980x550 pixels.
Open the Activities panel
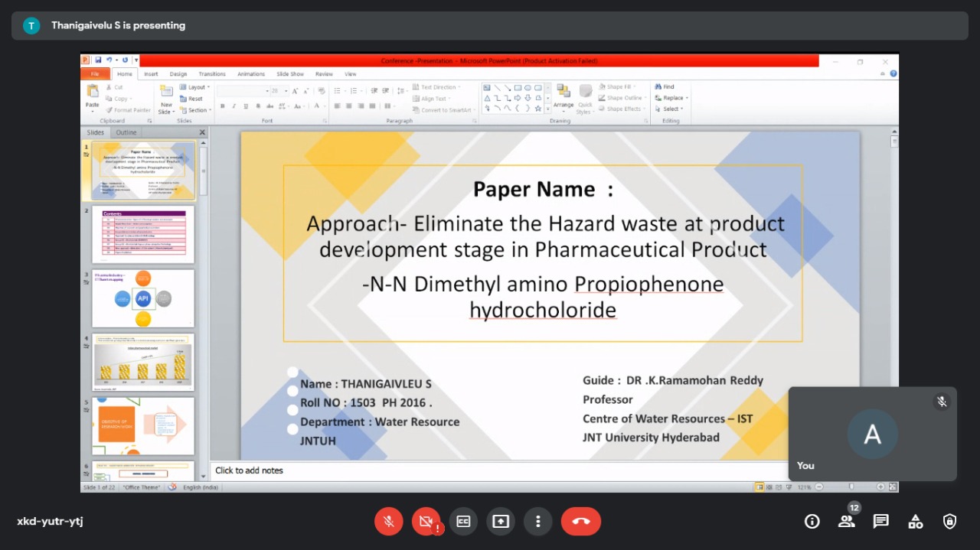point(916,522)
